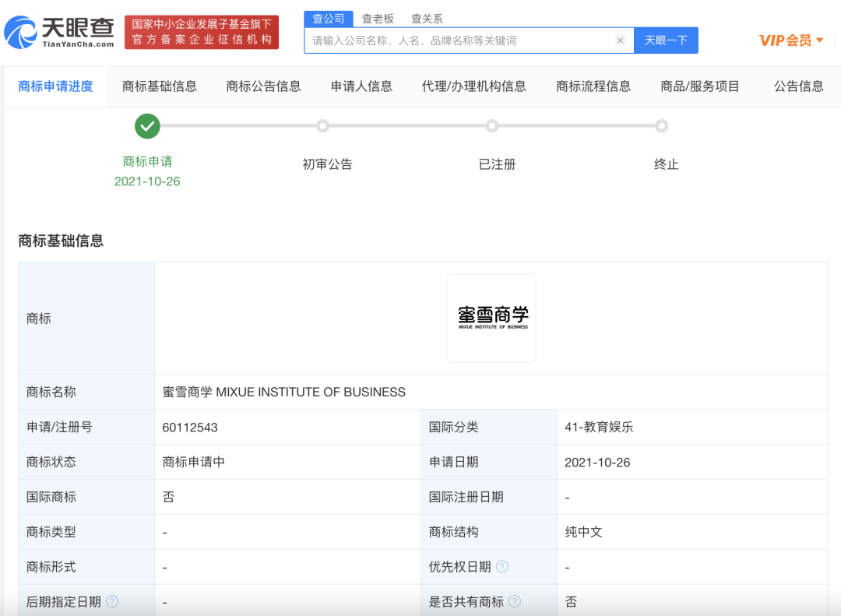Click the help icon beside 优先权日期
841x616 pixels.
502,567
